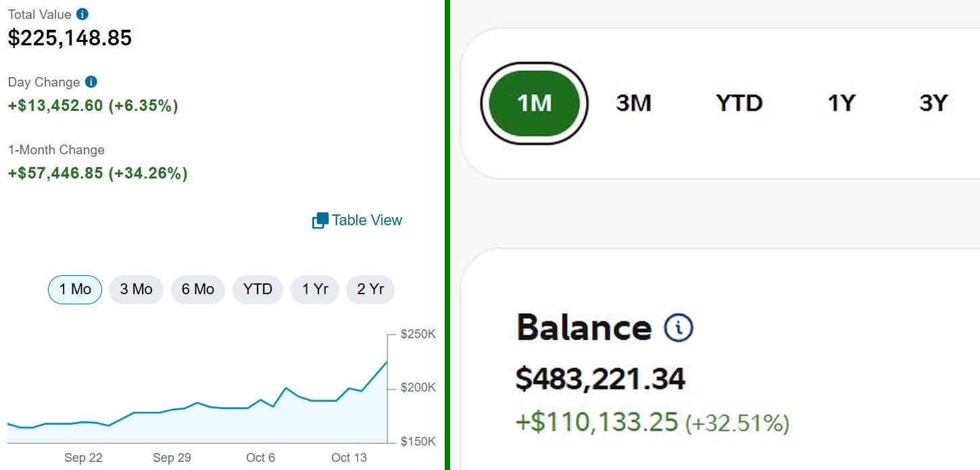Click the Table View stacked-squares icon

coord(320,220)
